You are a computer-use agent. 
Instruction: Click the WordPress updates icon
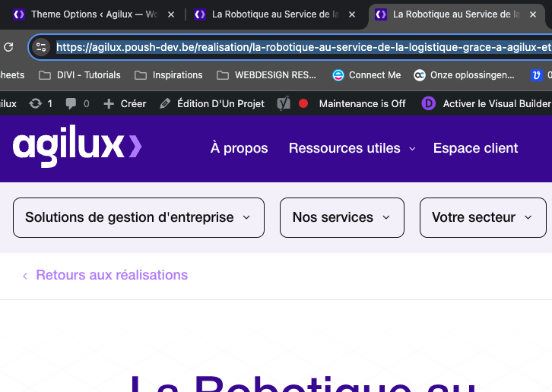click(36, 103)
